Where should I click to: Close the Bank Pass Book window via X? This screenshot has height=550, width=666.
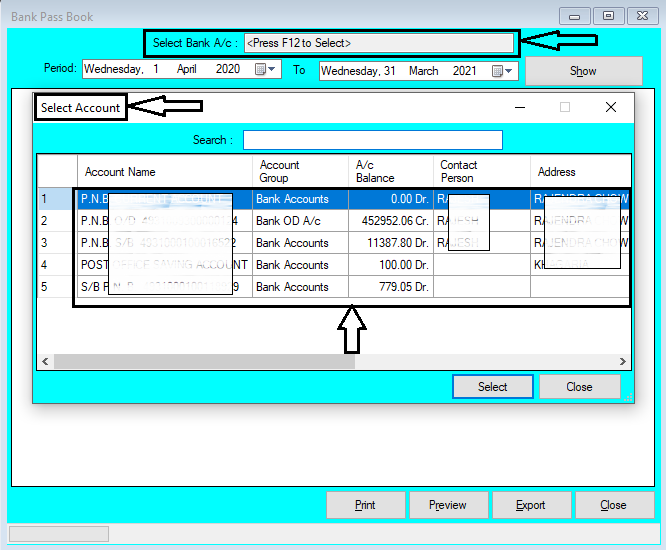[643, 16]
